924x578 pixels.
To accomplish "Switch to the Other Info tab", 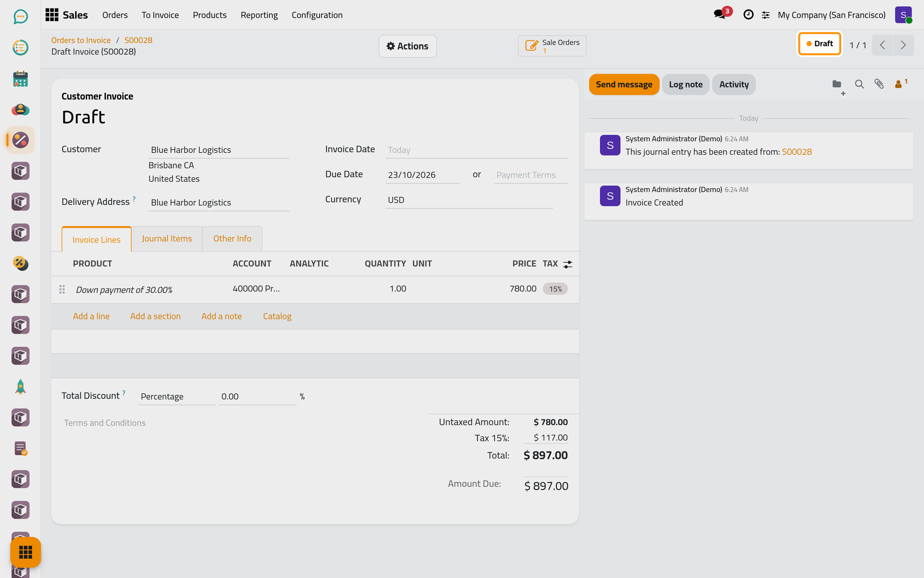I will (232, 238).
